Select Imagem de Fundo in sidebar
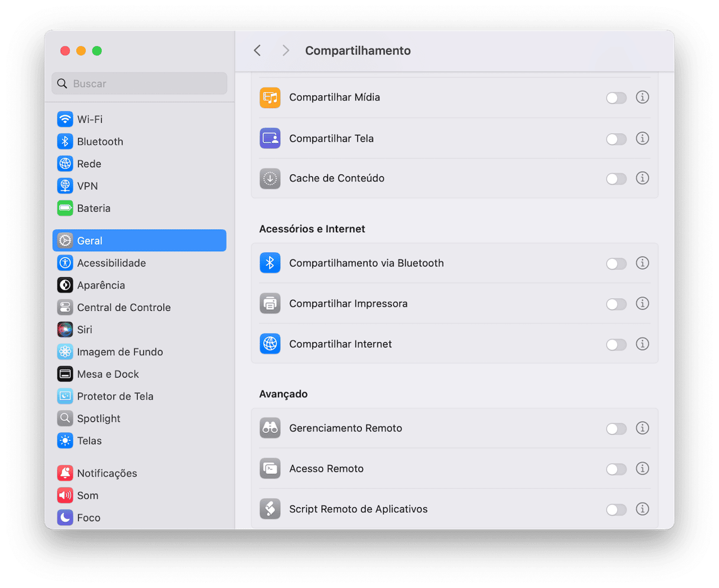The height and width of the screenshot is (588, 719). pos(140,352)
